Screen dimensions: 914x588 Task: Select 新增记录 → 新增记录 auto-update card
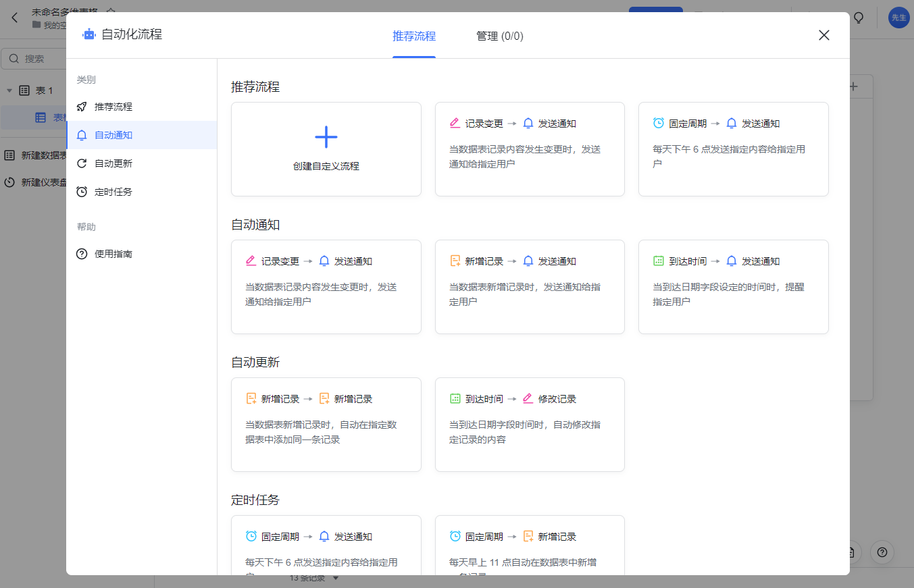point(326,424)
